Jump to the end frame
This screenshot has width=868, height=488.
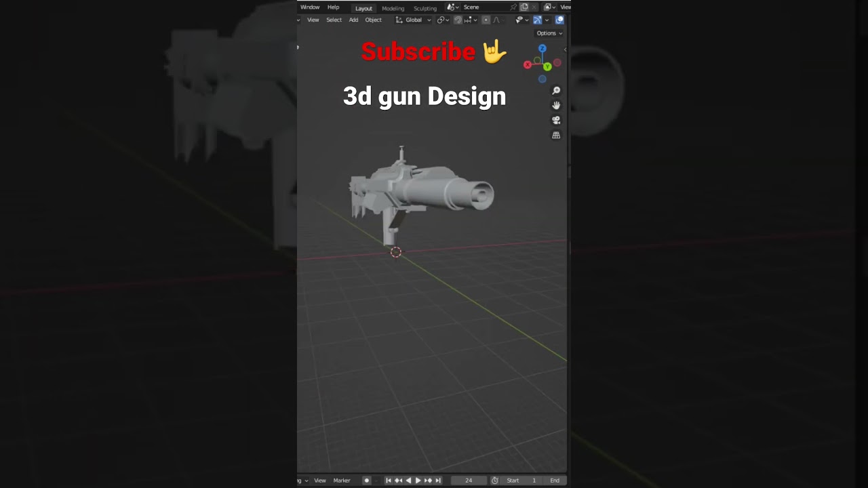[438, 481]
